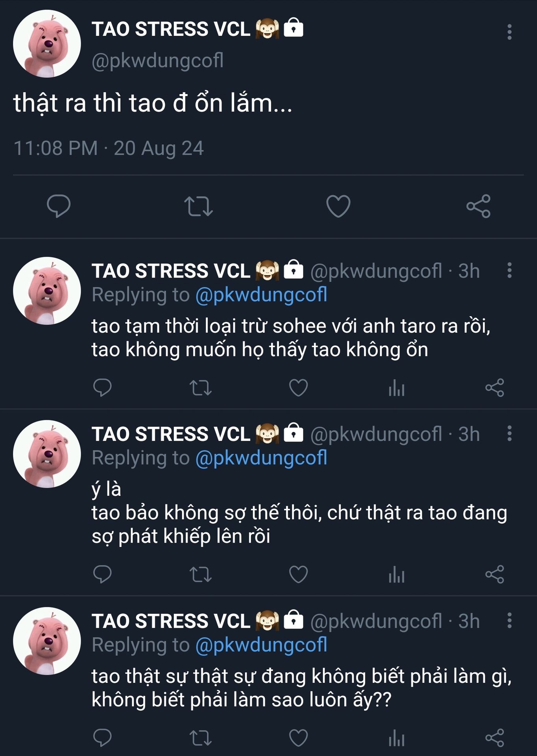Screen dimensions: 537x756
Task: Open @pkwdungcofl link in first reply's 'Replying to'
Action: (261, 295)
